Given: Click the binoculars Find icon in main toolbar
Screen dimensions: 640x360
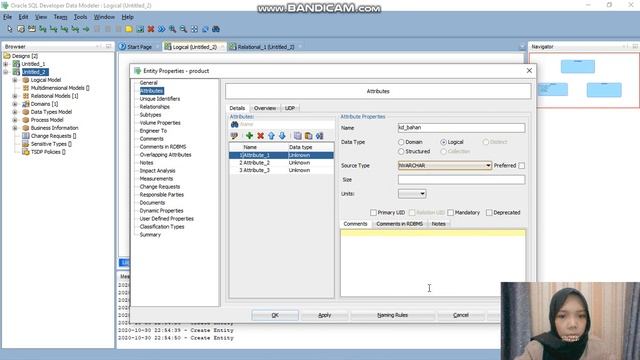Looking at the screenshot, I should (216, 29).
